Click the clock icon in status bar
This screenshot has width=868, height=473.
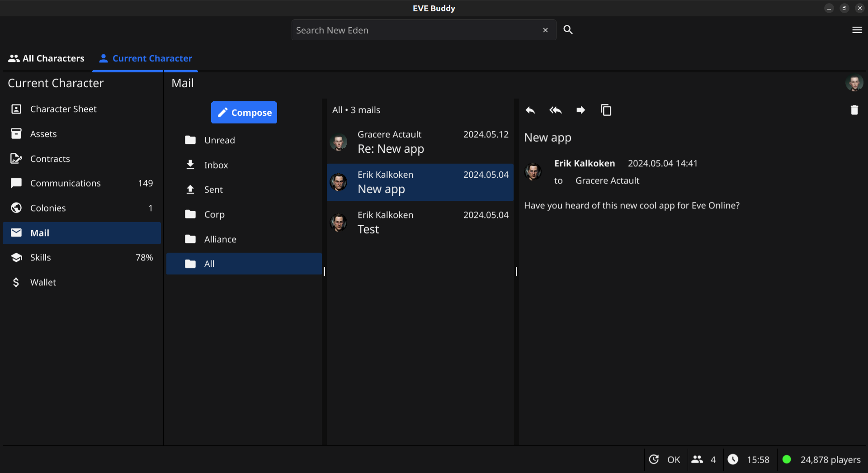point(733,459)
